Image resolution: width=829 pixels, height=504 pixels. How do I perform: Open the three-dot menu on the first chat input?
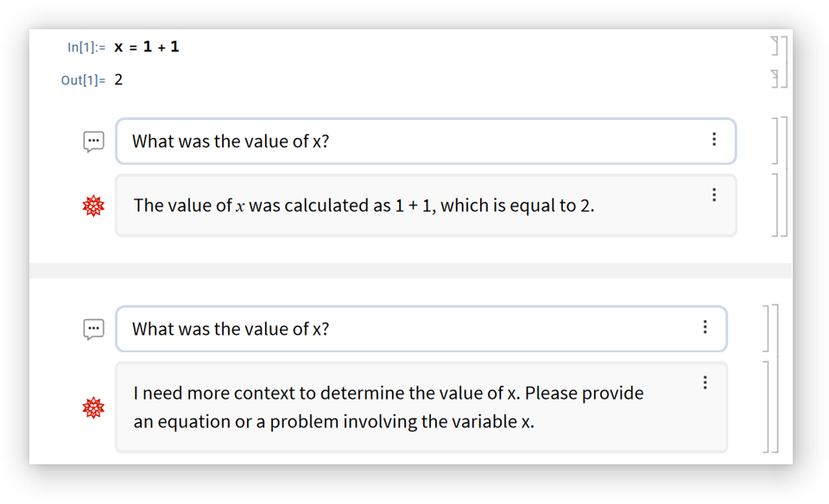tap(714, 140)
